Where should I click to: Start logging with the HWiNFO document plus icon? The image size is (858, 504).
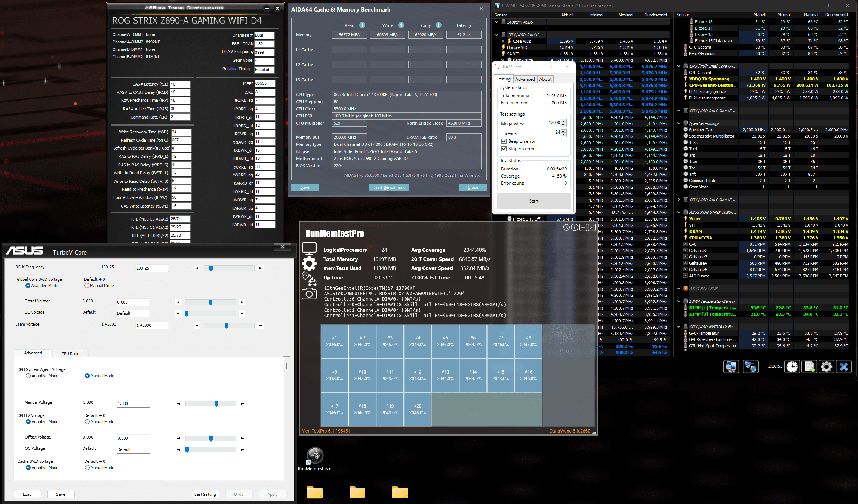(809, 367)
